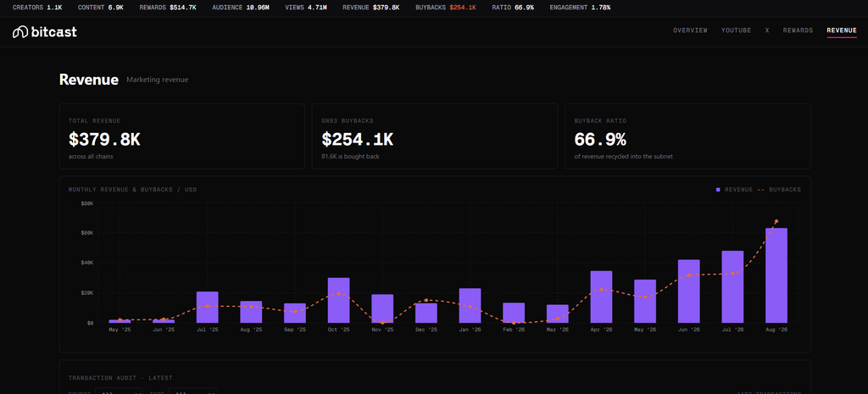
Task: Click the Aug '26 buyback data point
Action: tap(776, 221)
